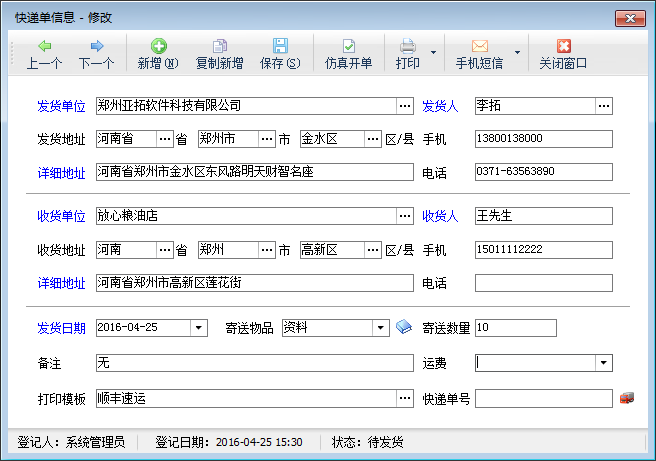
Task: Click the 打印 printer icon
Action: click(x=408, y=46)
